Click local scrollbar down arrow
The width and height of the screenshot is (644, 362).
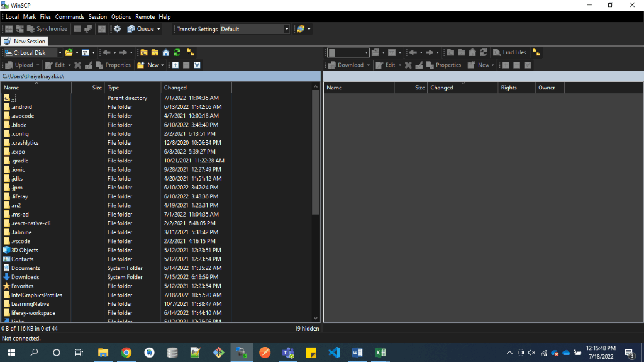(x=316, y=318)
